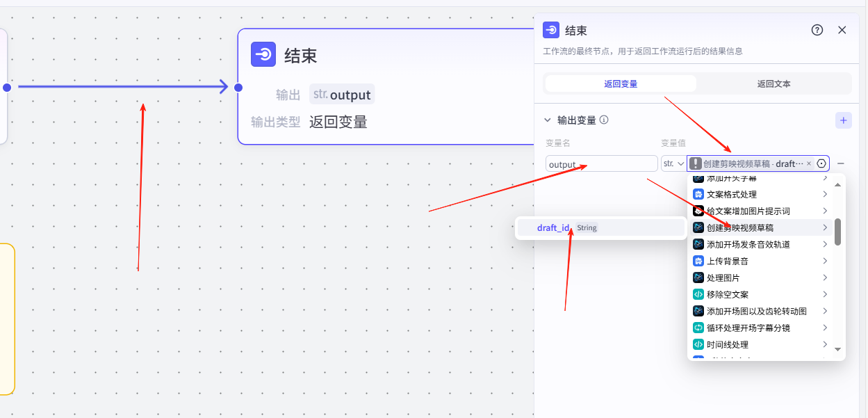
Task: Add a new output variable with plus
Action: point(843,120)
